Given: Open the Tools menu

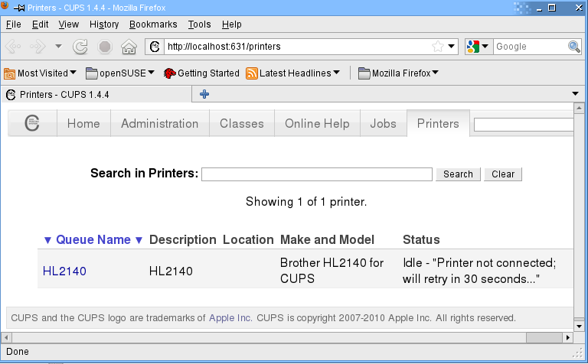Looking at the screenshot, I should coord(200,24).
